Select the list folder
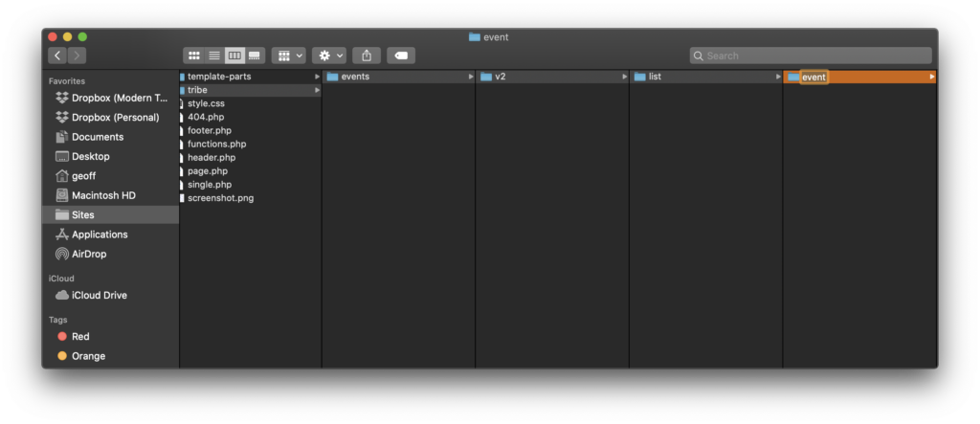This screenshot has height=424, width=980. [x=706, y=77]
